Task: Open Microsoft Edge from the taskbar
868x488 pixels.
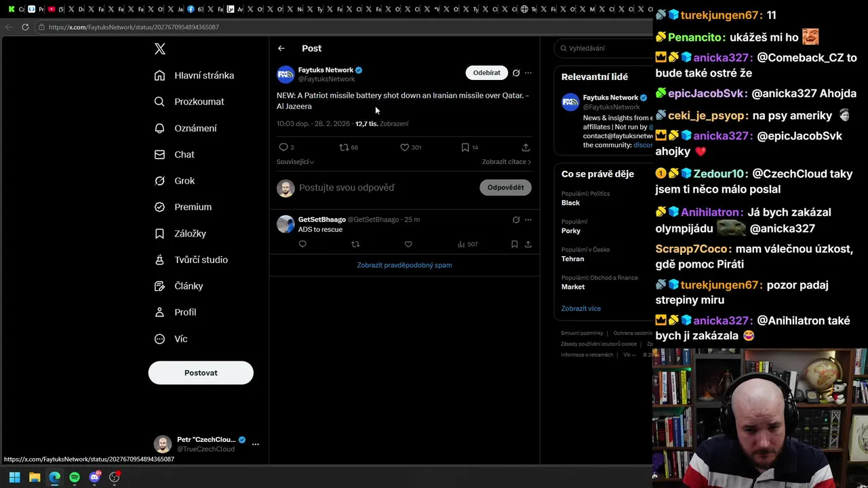Action: 54,477
